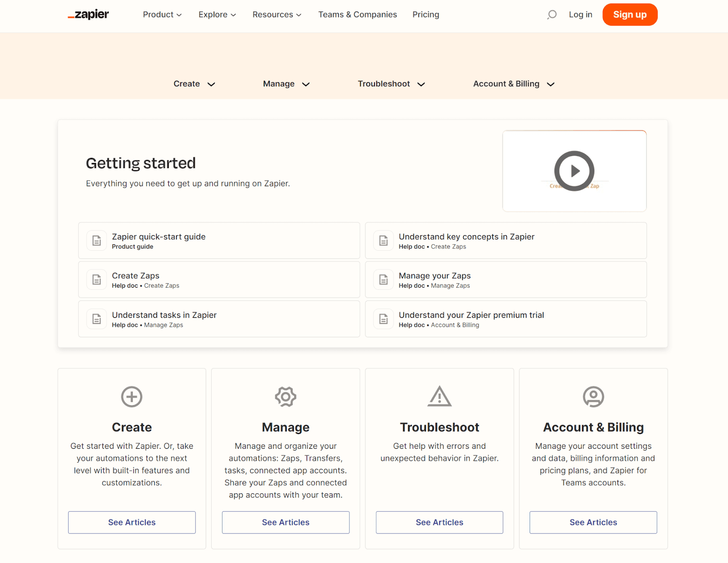The height and width of the screenshot is (563, 728).
Task: Click the person icon on Account & Billing card
Action: [x=593, y=396]
